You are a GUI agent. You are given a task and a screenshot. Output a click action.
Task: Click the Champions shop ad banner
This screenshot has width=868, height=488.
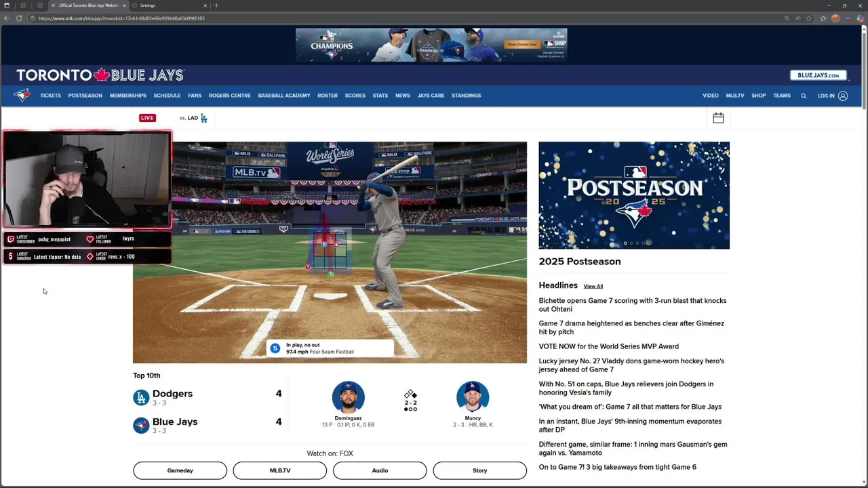(x=431, y=45)
